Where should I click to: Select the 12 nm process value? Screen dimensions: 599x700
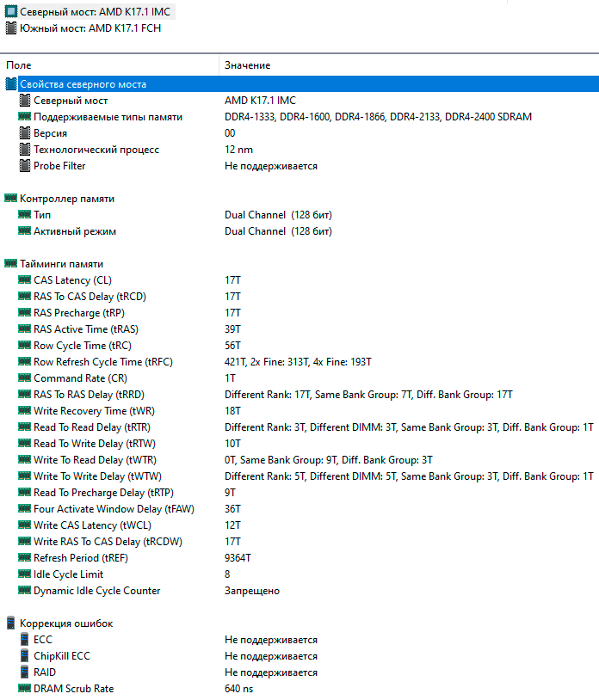click(238, 150)
